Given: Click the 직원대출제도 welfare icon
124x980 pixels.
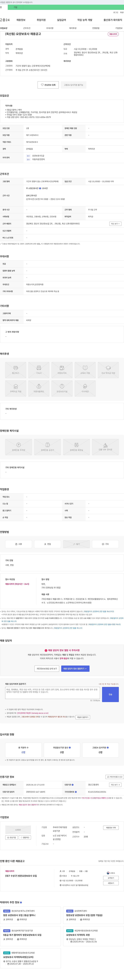Looking at the screenshot, I should [x=39, y=388].
